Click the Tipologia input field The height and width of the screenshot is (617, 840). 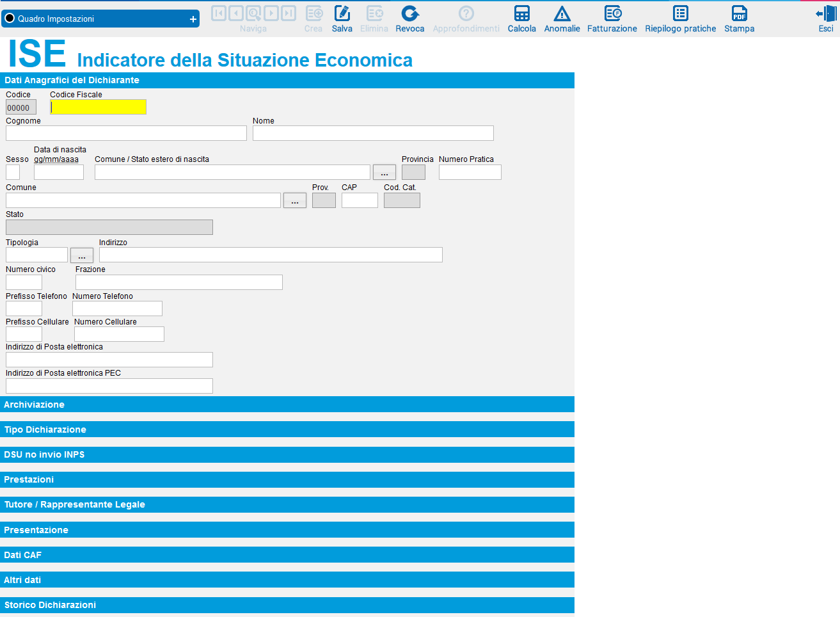[x=36, y=255]
